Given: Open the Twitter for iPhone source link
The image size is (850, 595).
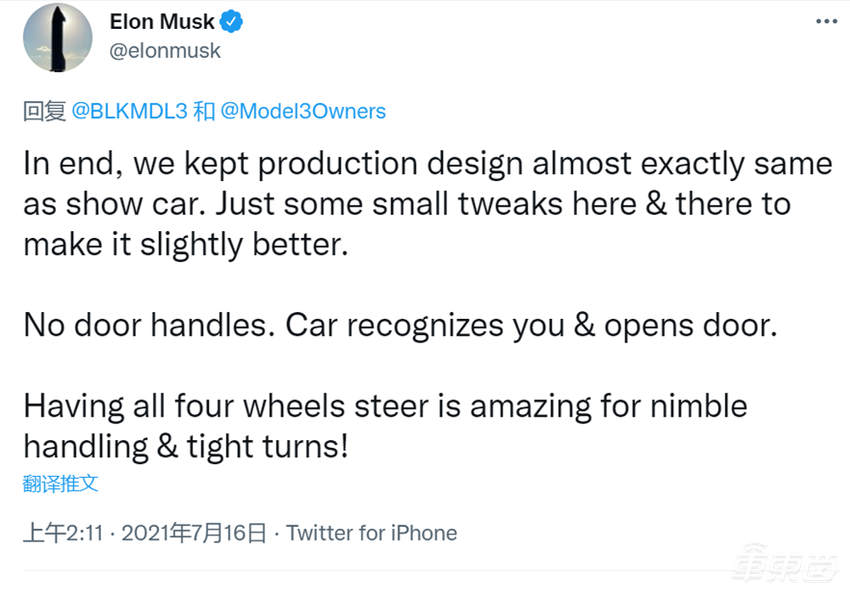Looking at the screenshot, I should (371, 533).
